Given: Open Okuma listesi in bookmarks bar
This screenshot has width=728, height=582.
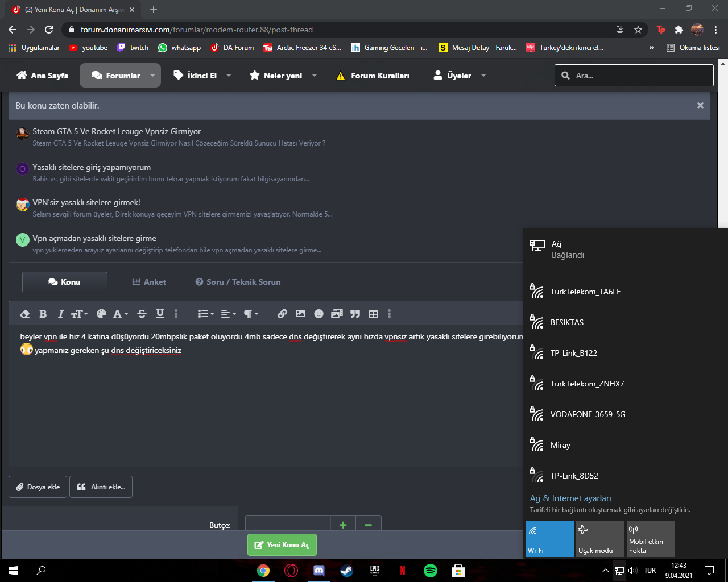Looking at the screenshot, I should pyautogui.click(x=693, y=48).
